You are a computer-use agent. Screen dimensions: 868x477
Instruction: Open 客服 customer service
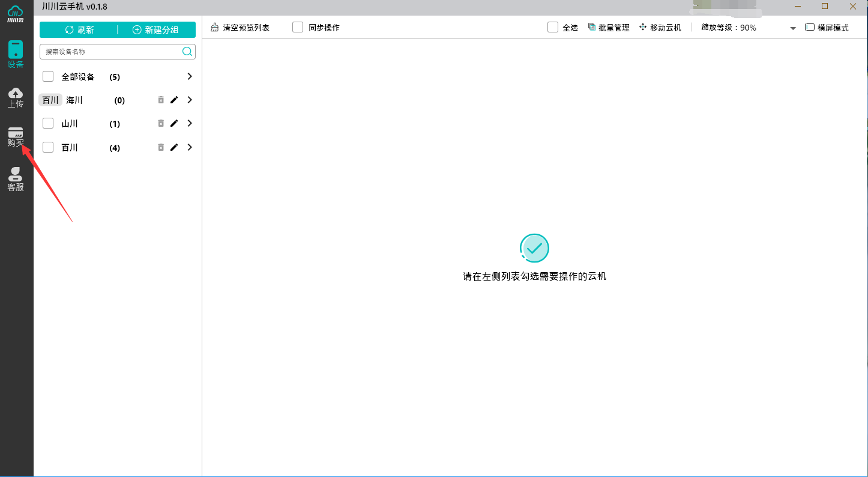[x=15, y=177]
